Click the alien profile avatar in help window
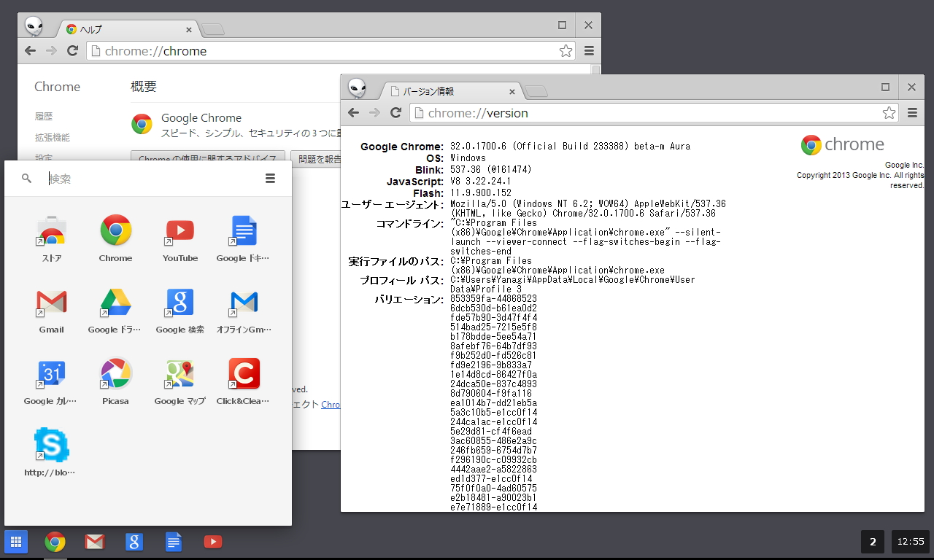The height and width of the screenshot is (560, 934). coord(34,26)
